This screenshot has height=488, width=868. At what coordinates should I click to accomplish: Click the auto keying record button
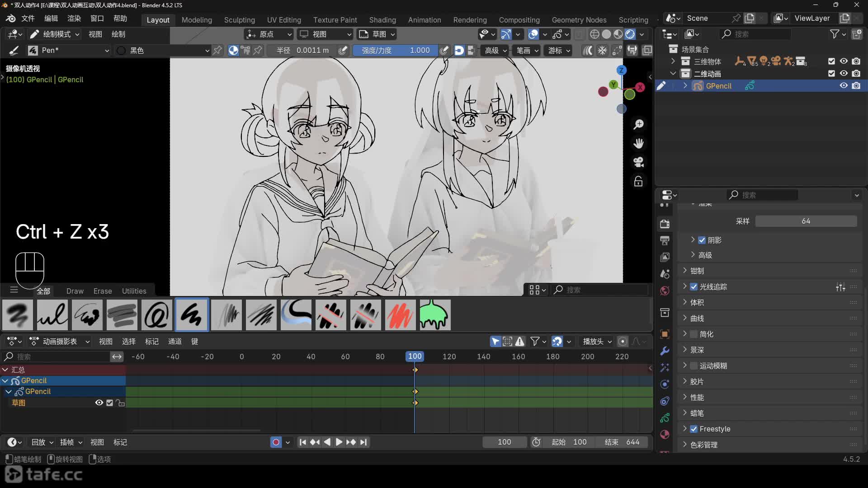coord(276,442)
